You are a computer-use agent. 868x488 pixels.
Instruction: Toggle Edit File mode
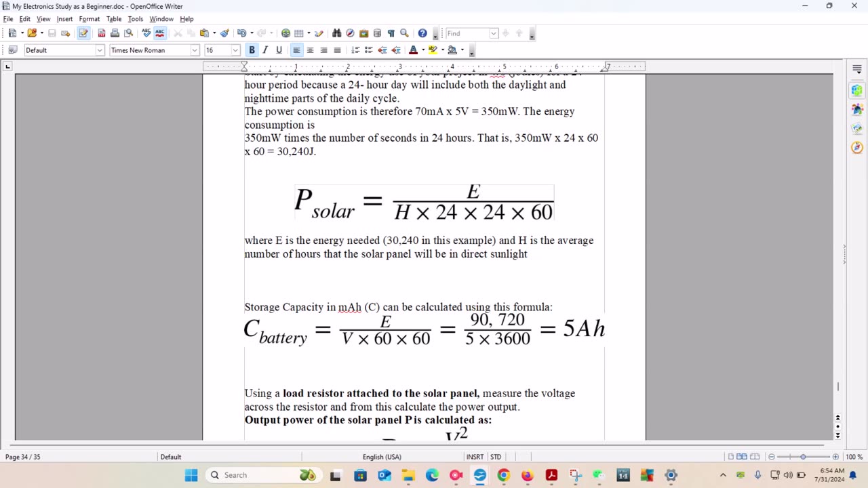click(x=83, y=33)
